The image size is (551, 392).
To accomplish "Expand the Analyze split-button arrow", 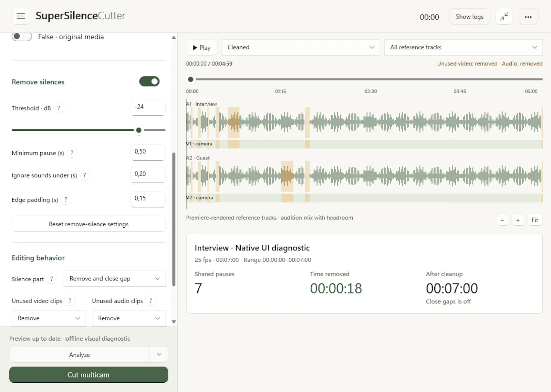I will click(159, 355).
